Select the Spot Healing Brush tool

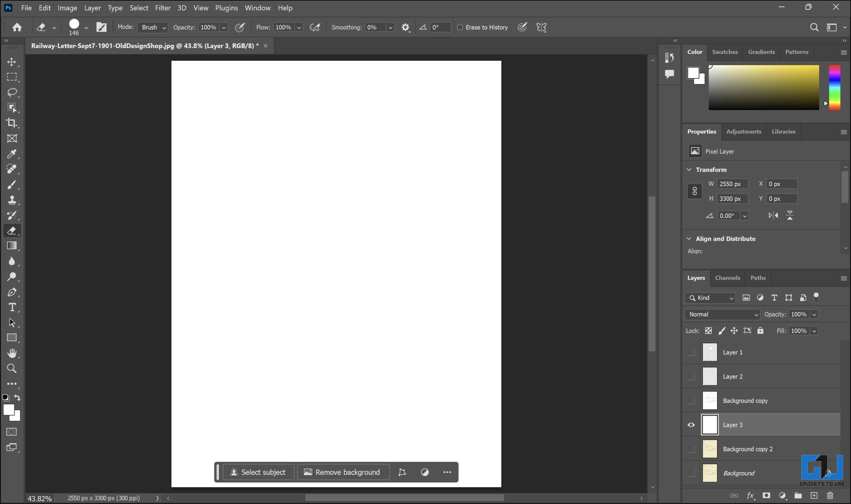click(12, 169)
